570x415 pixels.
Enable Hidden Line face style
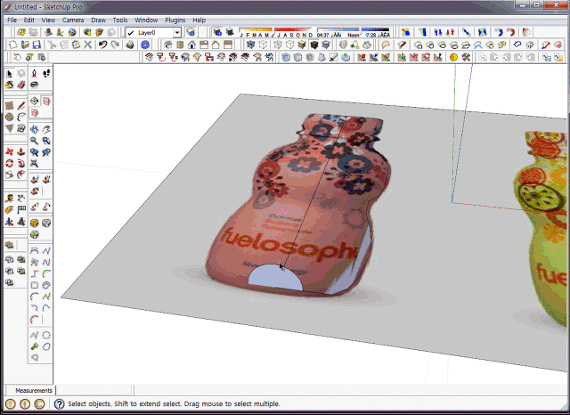pos(290,45)
